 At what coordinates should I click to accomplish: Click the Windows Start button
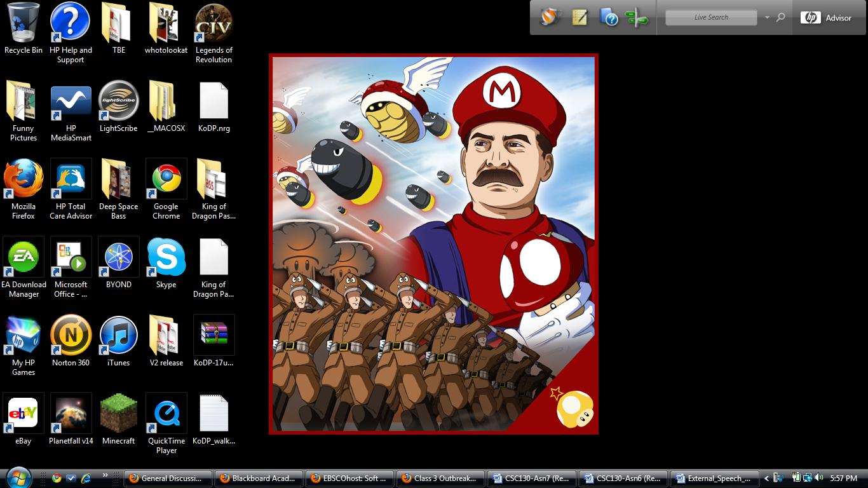[17, 477]
